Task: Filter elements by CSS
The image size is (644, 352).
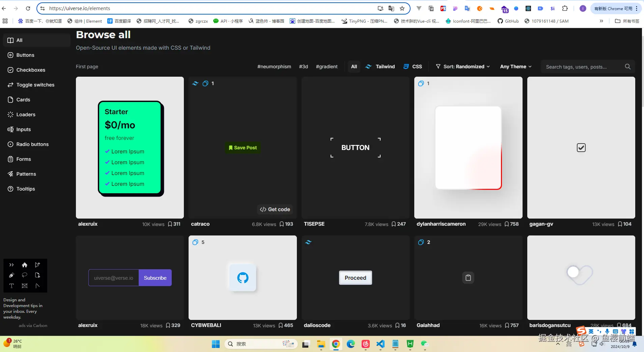Action: (413, 67)
